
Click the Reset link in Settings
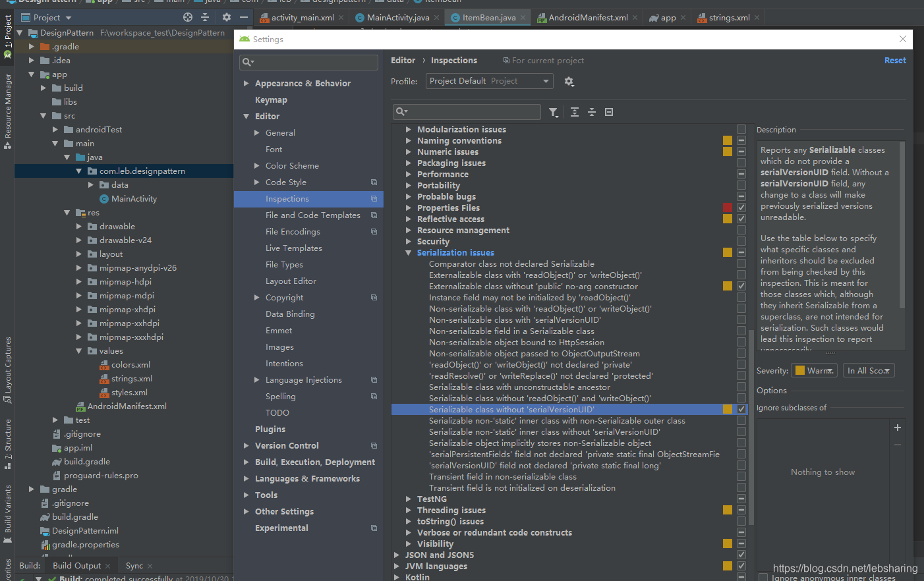[x=895, y=60]
